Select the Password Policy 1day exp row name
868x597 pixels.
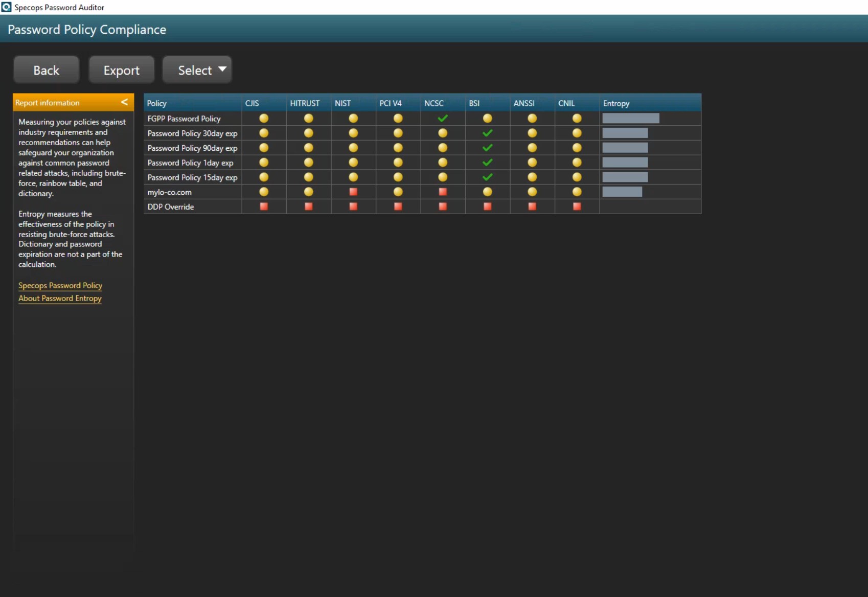click(x=190, y=163)
